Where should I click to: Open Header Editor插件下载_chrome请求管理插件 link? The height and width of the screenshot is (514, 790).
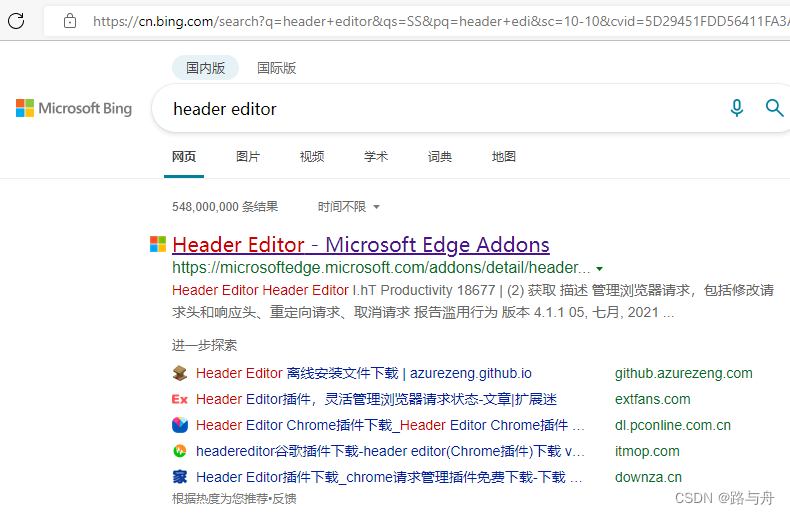coord(389,477)
